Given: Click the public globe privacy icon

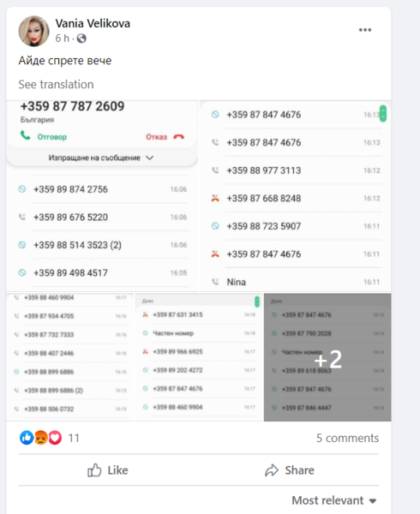Looking at the screenshot, I should [x=81, y=39].
